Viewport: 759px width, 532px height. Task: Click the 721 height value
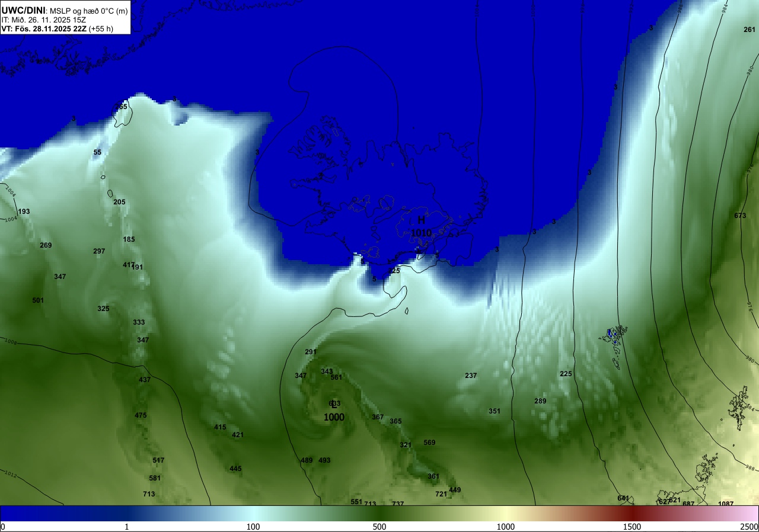point(441,494)
